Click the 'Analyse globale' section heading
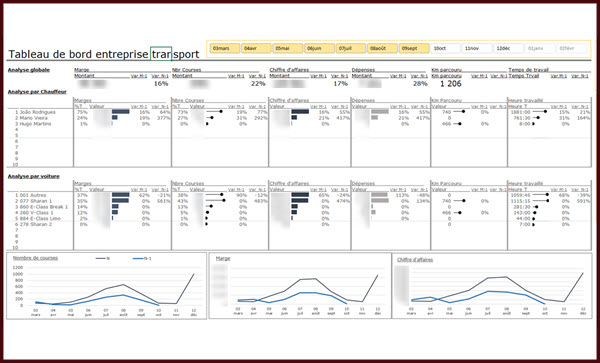 pos(29,70)
